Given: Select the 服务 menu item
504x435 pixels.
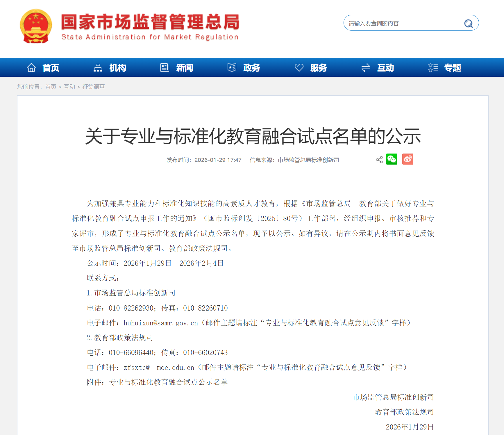Looking at the screenshot, I should [318, 68].
